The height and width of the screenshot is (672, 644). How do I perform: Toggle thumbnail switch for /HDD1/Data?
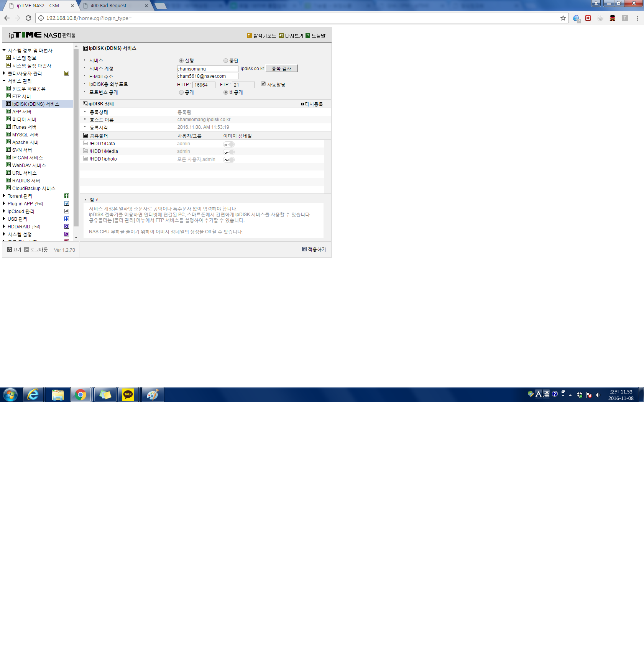click(229, 144)
